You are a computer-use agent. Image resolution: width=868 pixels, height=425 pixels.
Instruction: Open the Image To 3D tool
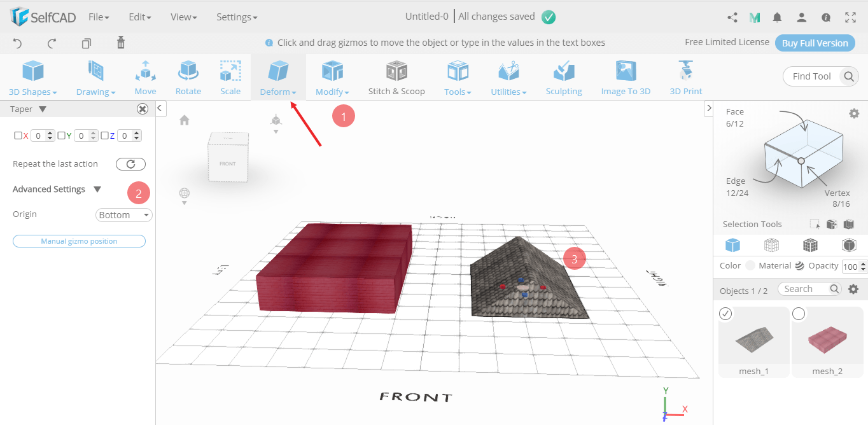[x=625, y=76]
